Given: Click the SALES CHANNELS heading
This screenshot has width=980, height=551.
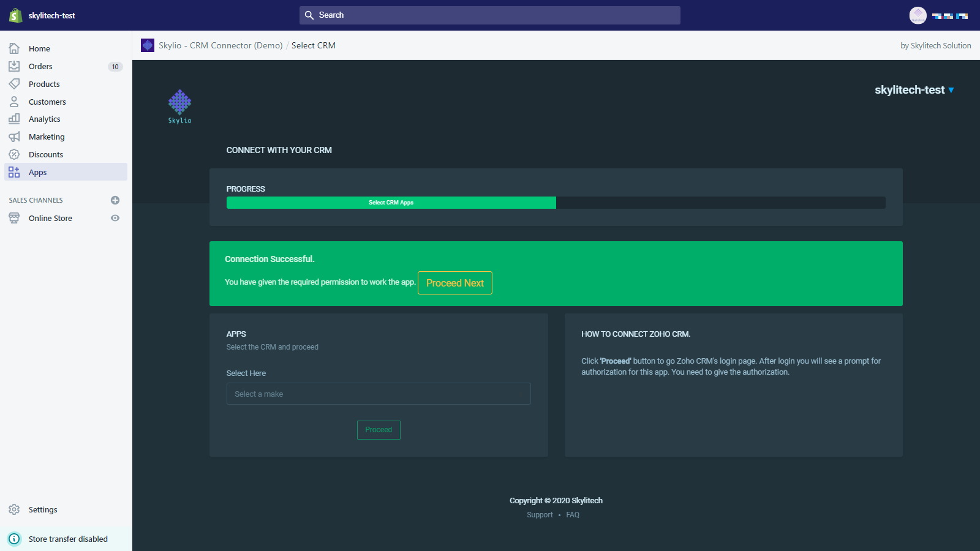Looking at the screenshot, I should click(x=36, y=200).
